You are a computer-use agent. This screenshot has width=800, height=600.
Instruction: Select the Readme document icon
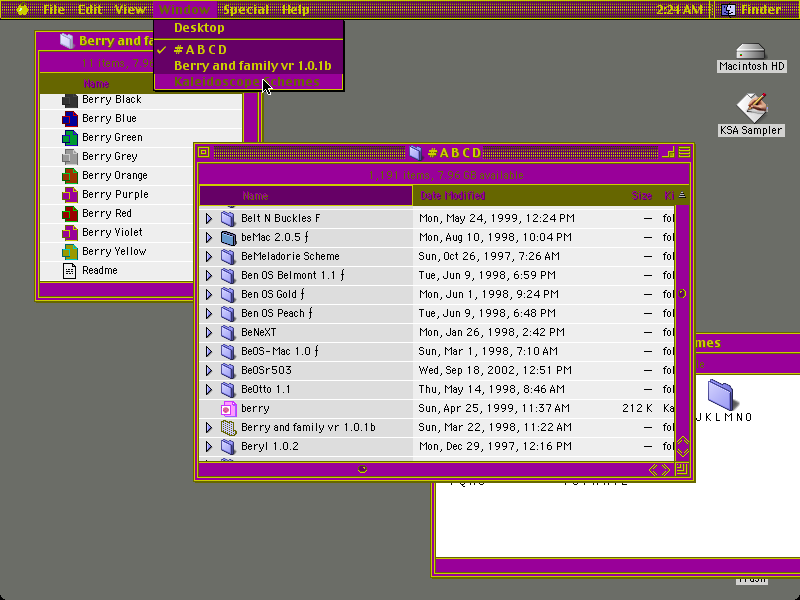pos(69,270)
